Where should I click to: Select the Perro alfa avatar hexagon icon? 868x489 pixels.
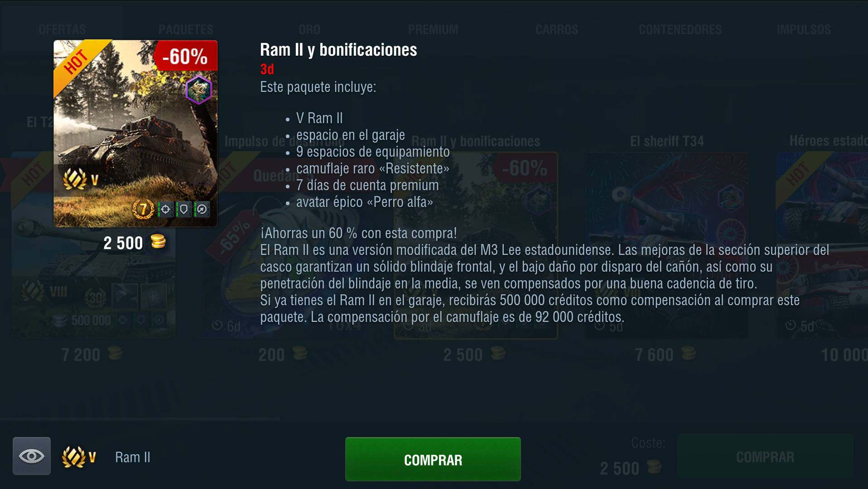(x=199, y=90)
